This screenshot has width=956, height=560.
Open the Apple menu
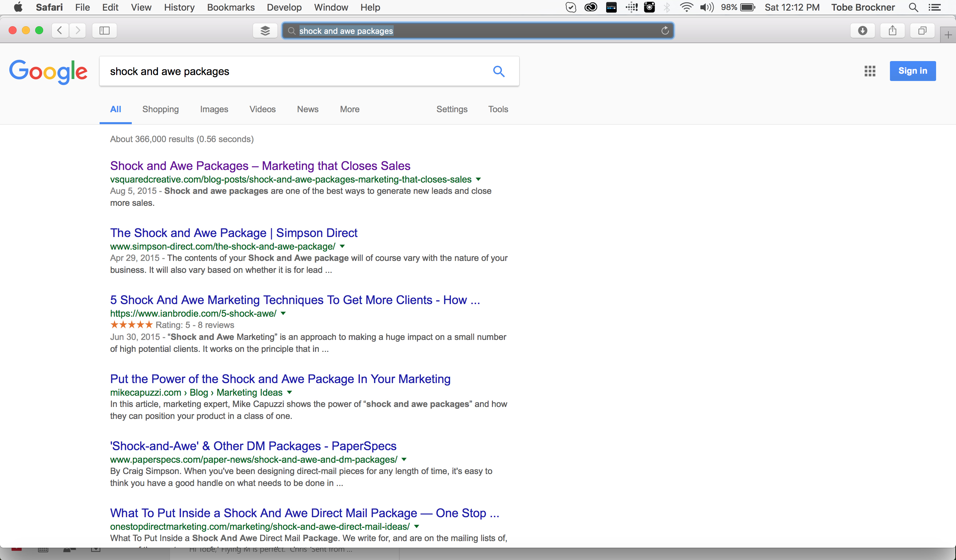click(x=18, y=7)
